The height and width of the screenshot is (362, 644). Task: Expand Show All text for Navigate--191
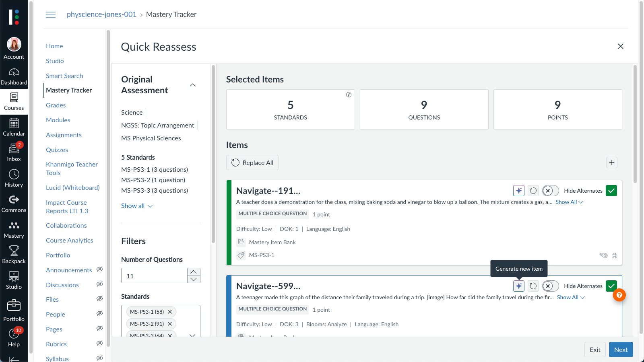pyautogui.click(x=569, y=202)
